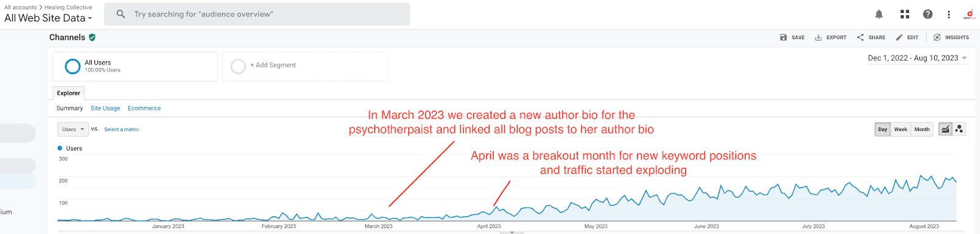Click the Export button

tap(831, 37)
